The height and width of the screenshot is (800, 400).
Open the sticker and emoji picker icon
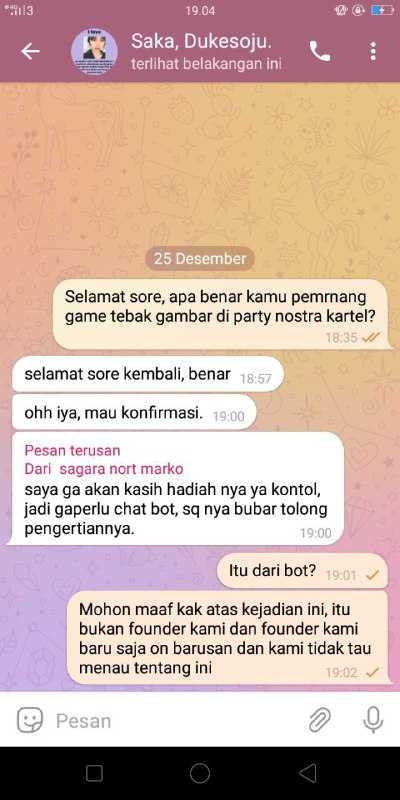click(x=30, y=720)
